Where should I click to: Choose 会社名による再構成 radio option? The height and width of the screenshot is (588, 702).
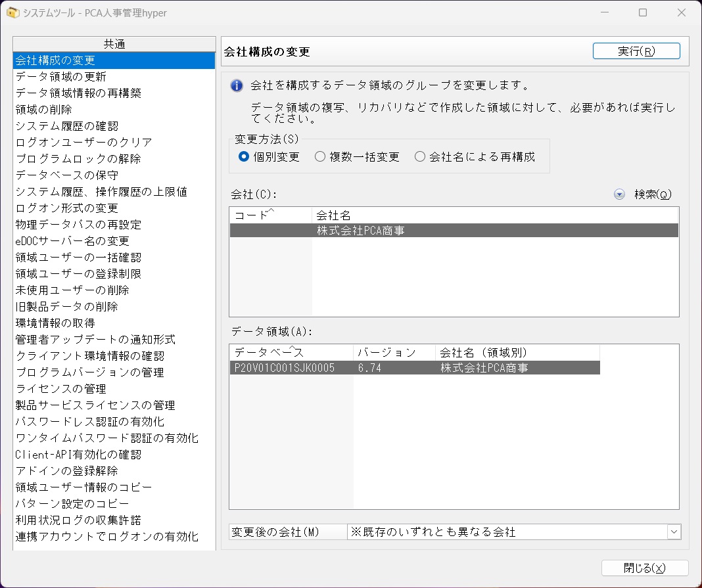pos(419,156)
